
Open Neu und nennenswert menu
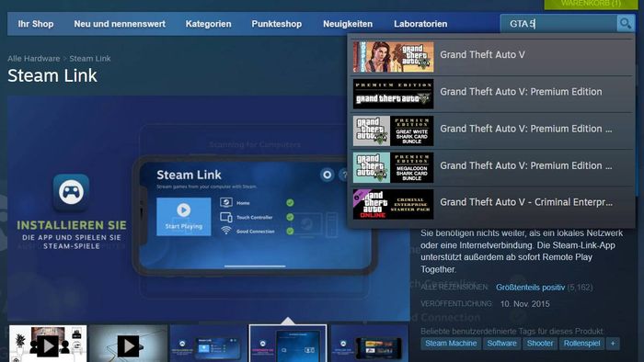pos(120,24)
